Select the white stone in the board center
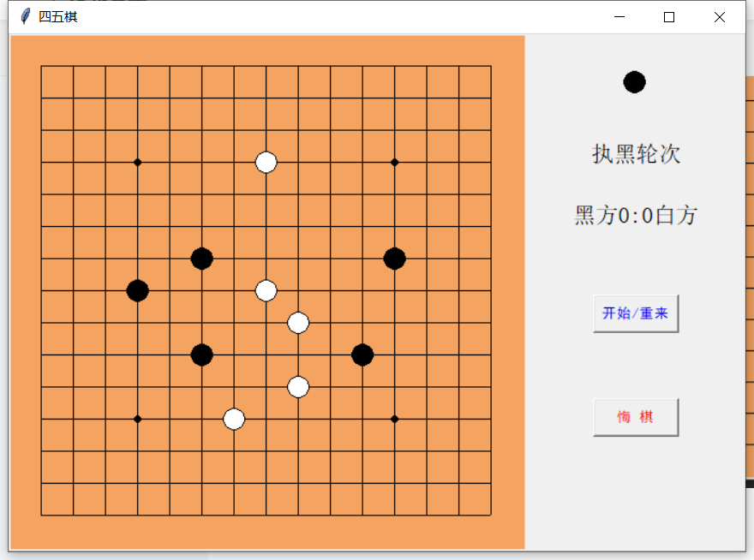The image size is (754, 560). tap(266, 290)
